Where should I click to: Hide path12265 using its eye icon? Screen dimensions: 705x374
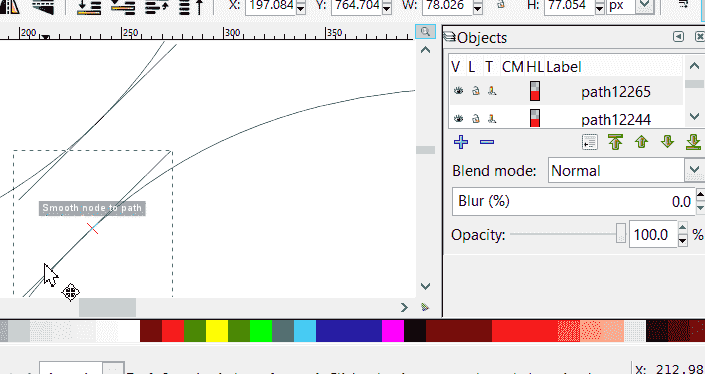pos(458,91)
